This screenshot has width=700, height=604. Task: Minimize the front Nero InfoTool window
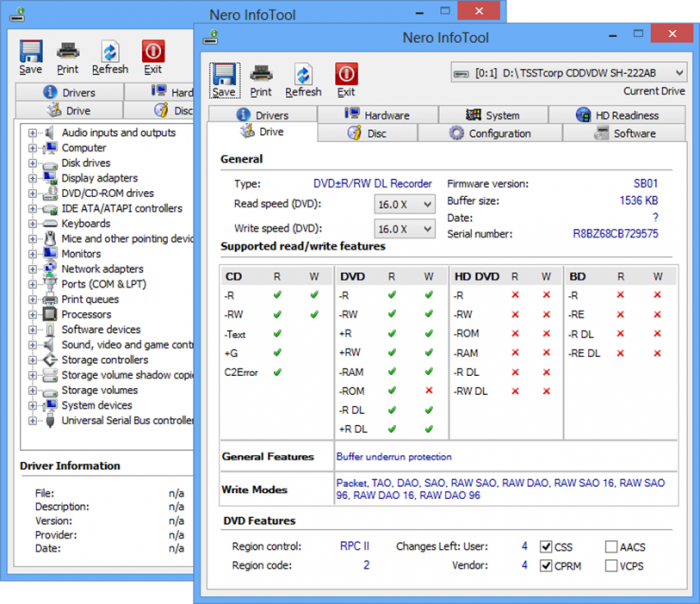tap(613, 35)
